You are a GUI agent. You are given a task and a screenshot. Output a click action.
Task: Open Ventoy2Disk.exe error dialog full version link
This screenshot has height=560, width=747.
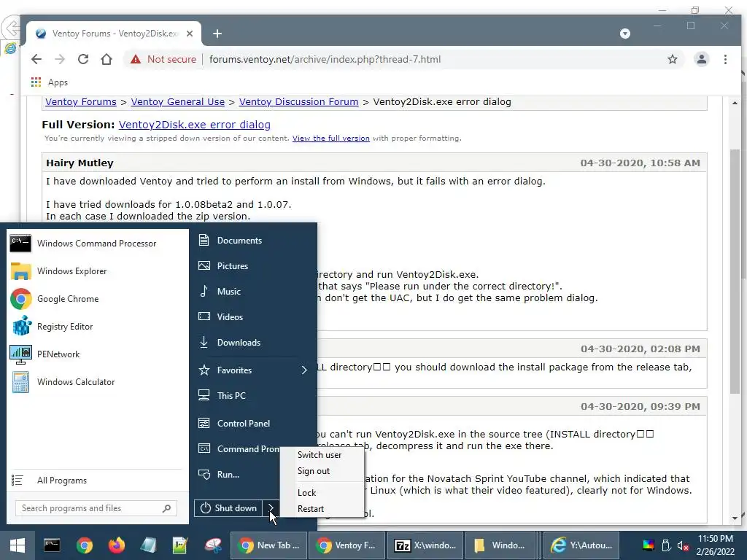point(194,124)
